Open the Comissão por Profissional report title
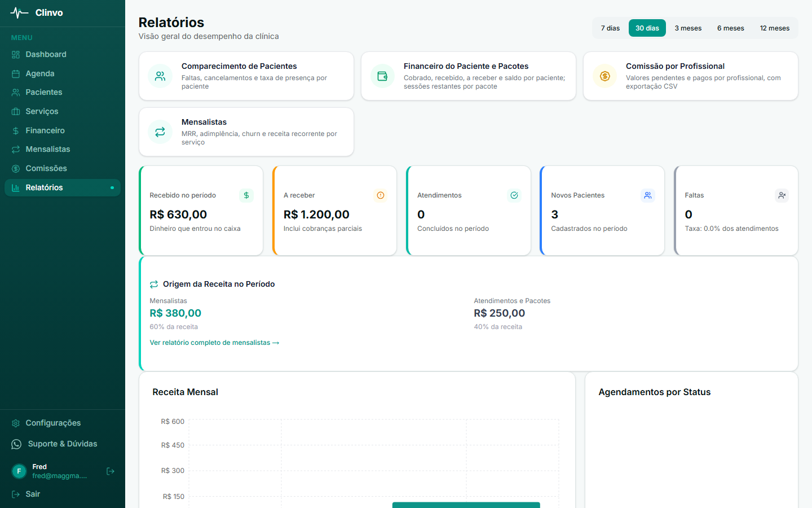Screen dimensions: 812x508 [x=675, y=67]
